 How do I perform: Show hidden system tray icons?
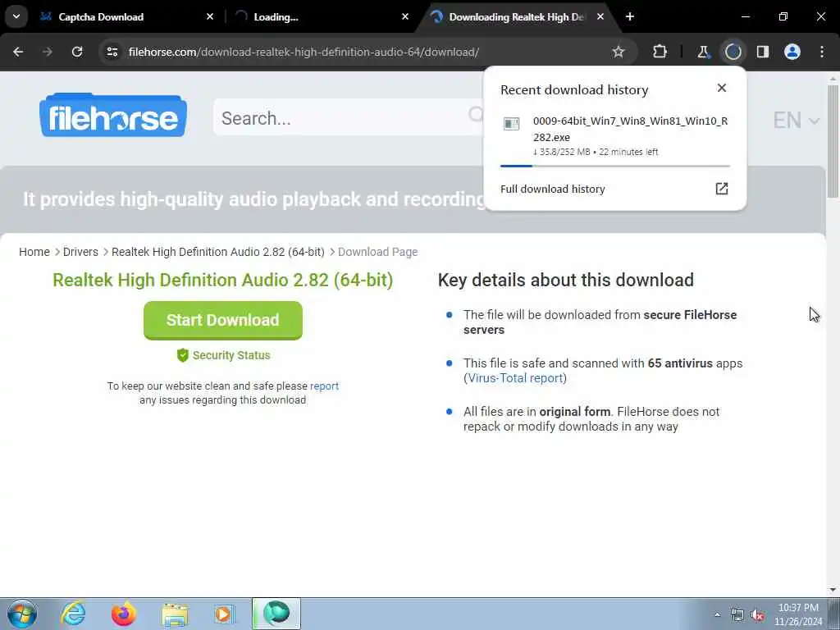(717, 614)
